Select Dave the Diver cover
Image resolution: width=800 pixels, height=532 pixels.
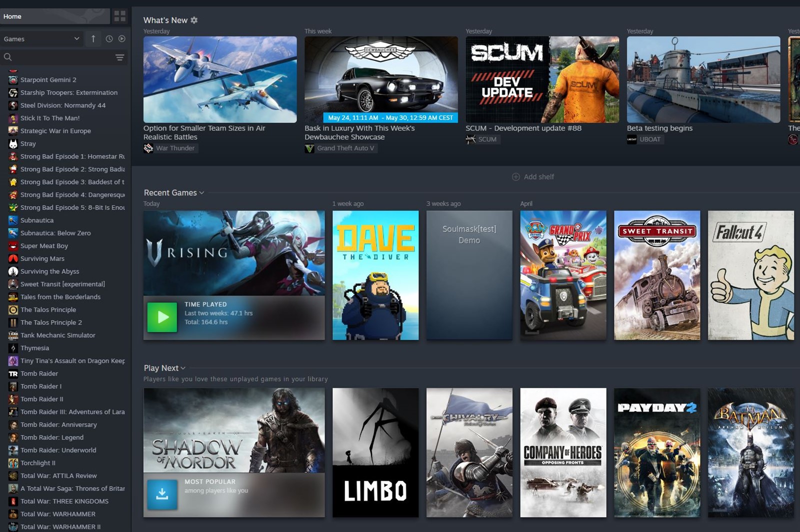pyautogui.click(x=375, y=275)
